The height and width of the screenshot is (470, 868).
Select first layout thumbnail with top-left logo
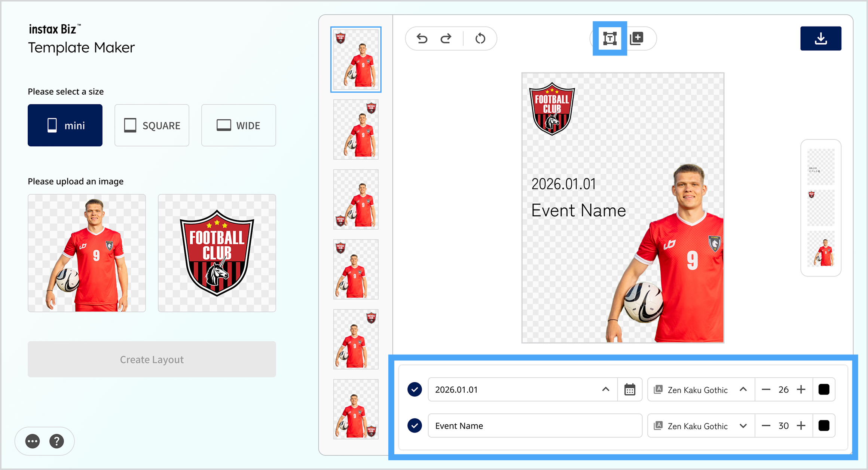(356, 59)
